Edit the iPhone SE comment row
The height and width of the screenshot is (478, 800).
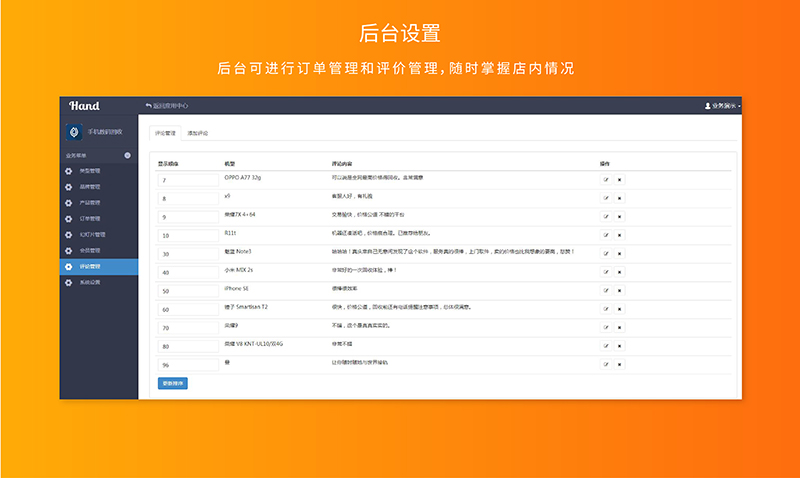606,290
